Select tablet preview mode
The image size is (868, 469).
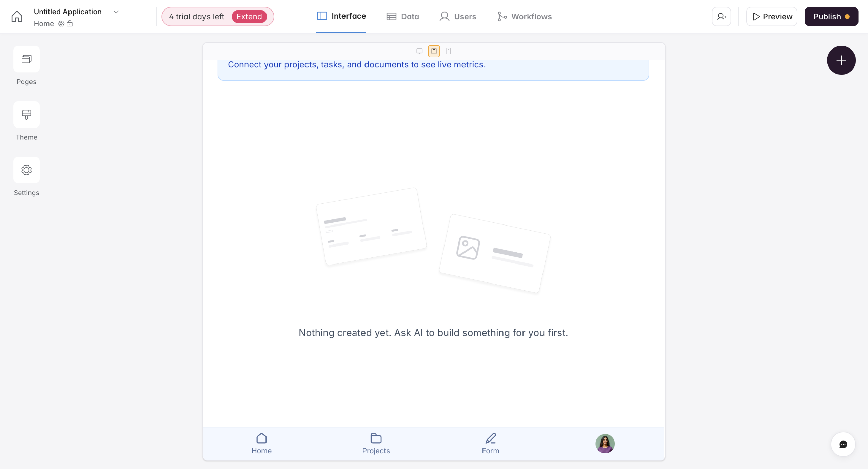pos(434,51)
